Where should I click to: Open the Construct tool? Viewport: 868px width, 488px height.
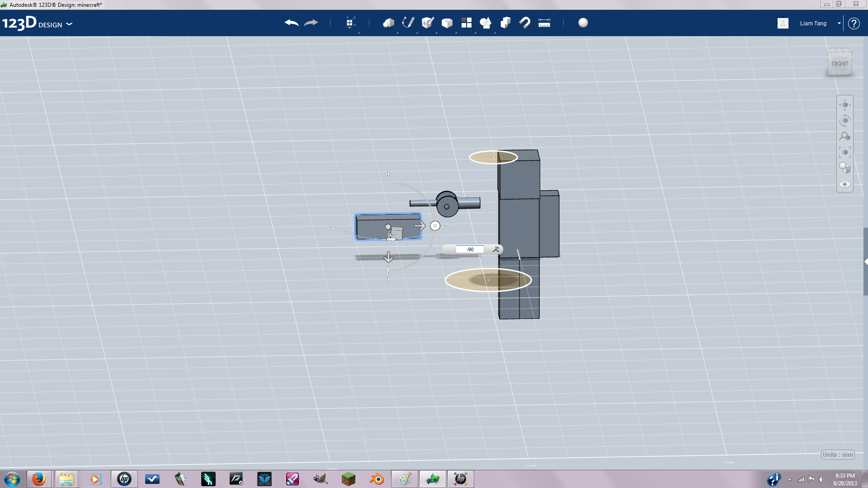(x=427, y=23)
